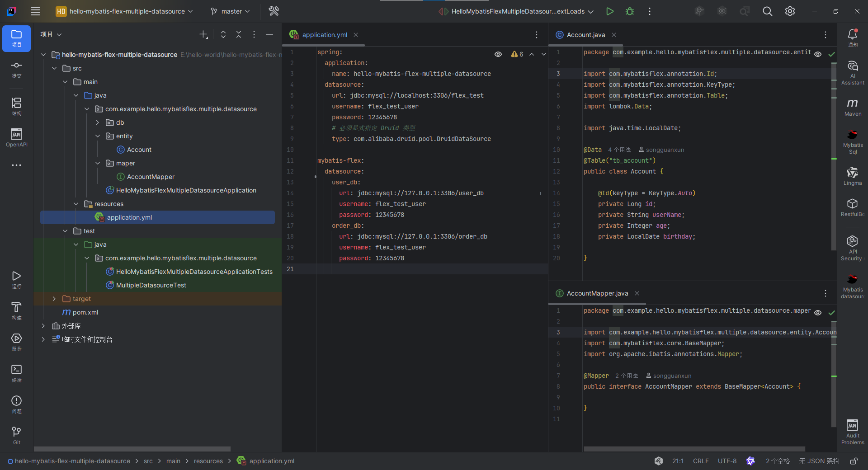Image resolution: width=868 pixels, height=470 pixels.
Task: Open the Git tool window
Action: click(x=16, y=434)
